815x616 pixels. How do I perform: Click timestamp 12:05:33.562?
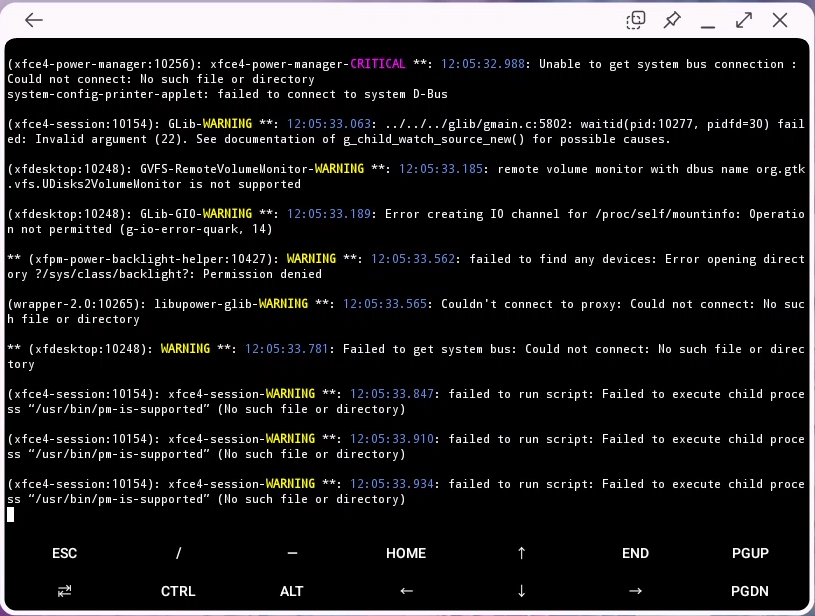[413, 259]
